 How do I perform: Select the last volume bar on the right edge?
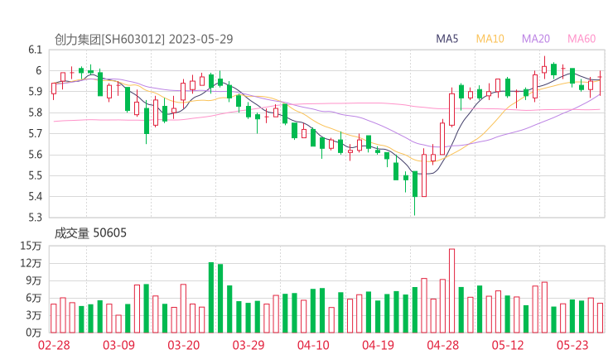(600, 318)
